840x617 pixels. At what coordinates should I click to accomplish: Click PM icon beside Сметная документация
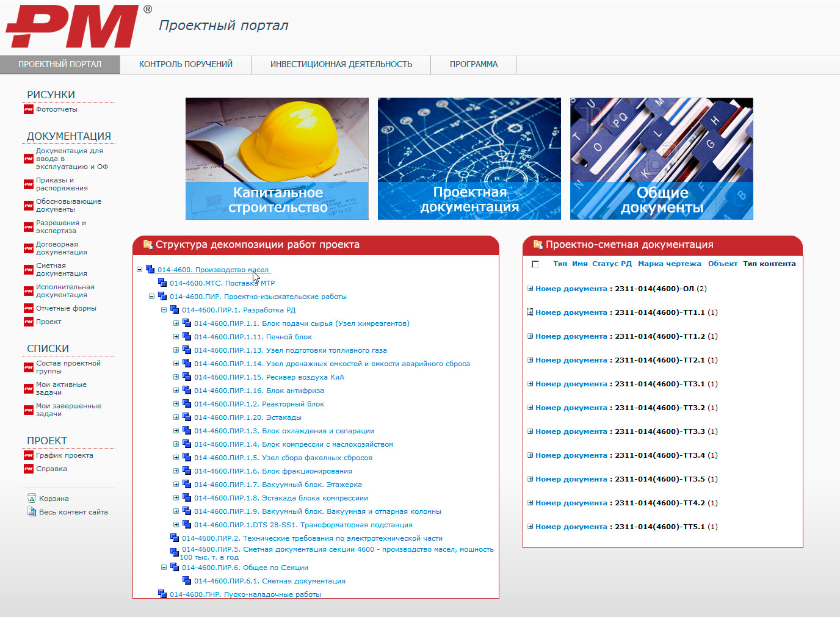(29, 270)
